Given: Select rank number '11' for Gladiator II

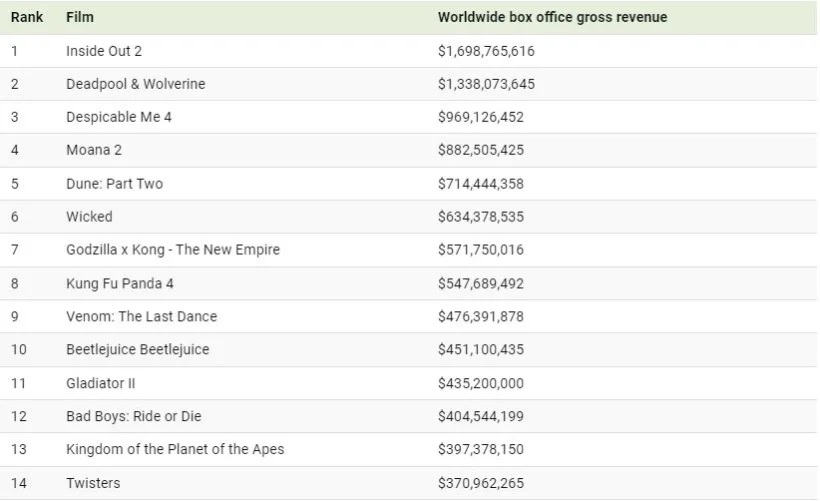Looking at the screenshot, I should point(18,384).
